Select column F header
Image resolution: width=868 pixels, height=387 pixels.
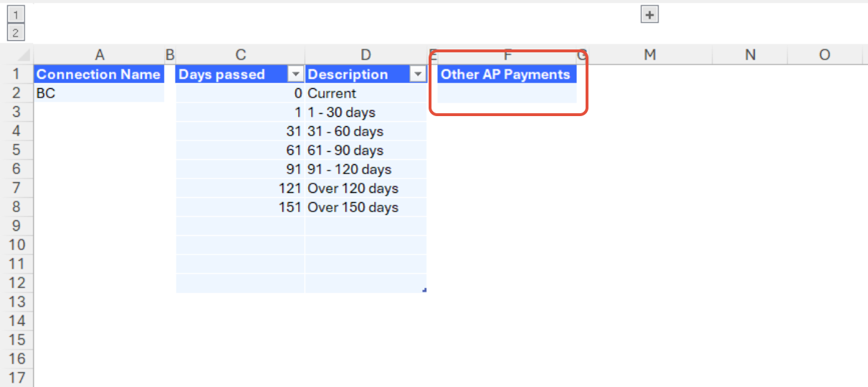pyautogui.click(x=507, y=55)
